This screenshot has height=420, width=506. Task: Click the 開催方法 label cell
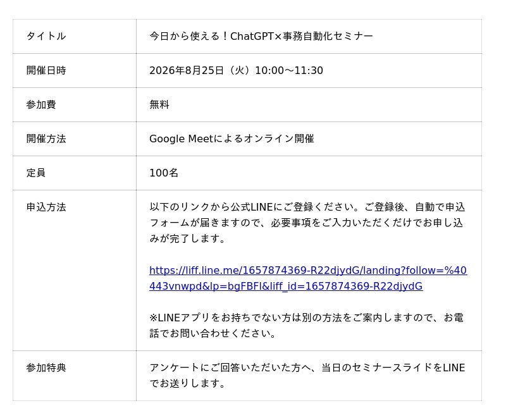(x=75, y=139)
